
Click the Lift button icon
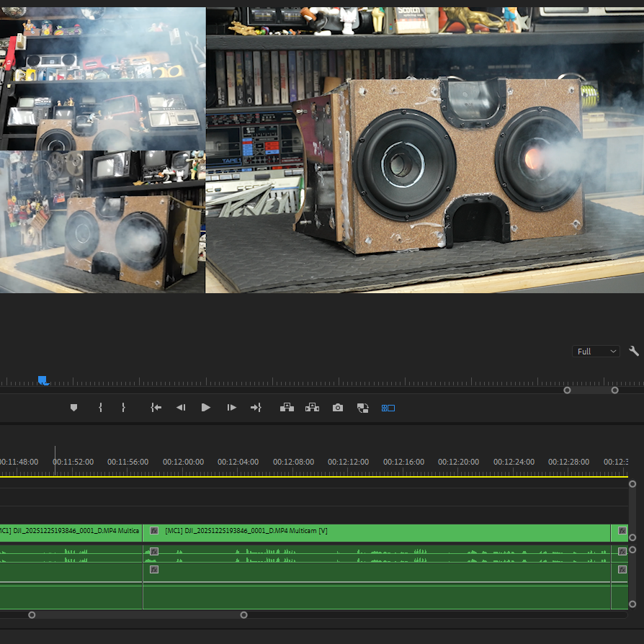pos(287,408)
